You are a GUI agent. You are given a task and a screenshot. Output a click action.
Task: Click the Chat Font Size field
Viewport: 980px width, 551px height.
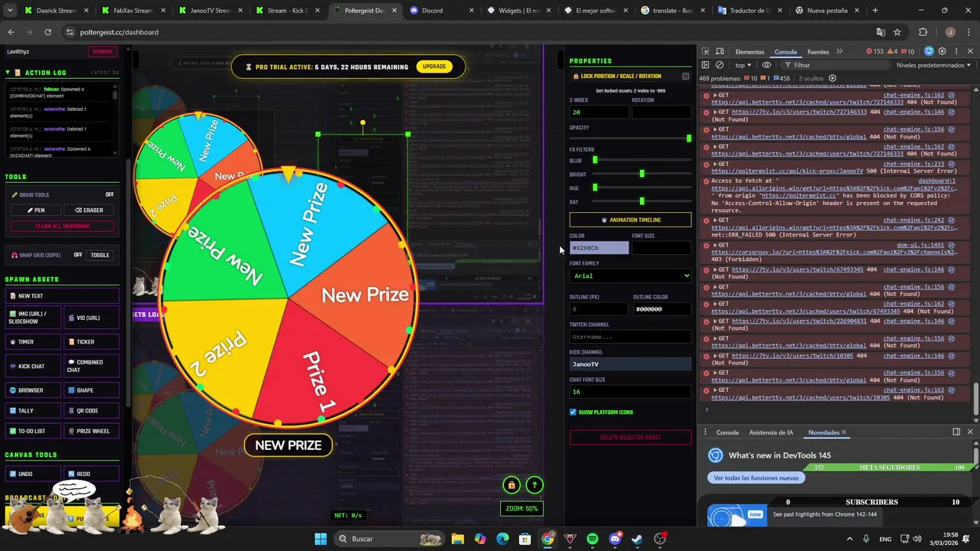(630, 391)
